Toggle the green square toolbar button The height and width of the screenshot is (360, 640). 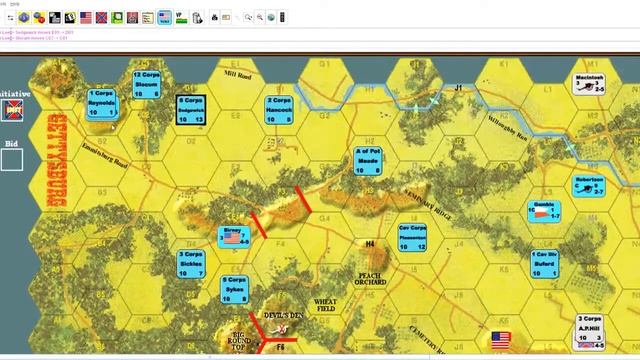click(x=117, y=18)
